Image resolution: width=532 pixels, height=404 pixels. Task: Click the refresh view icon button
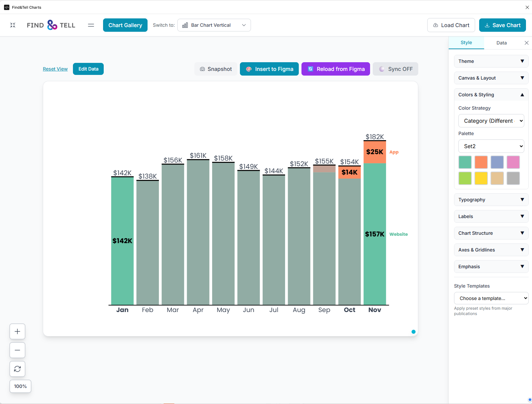click(17, 369)
